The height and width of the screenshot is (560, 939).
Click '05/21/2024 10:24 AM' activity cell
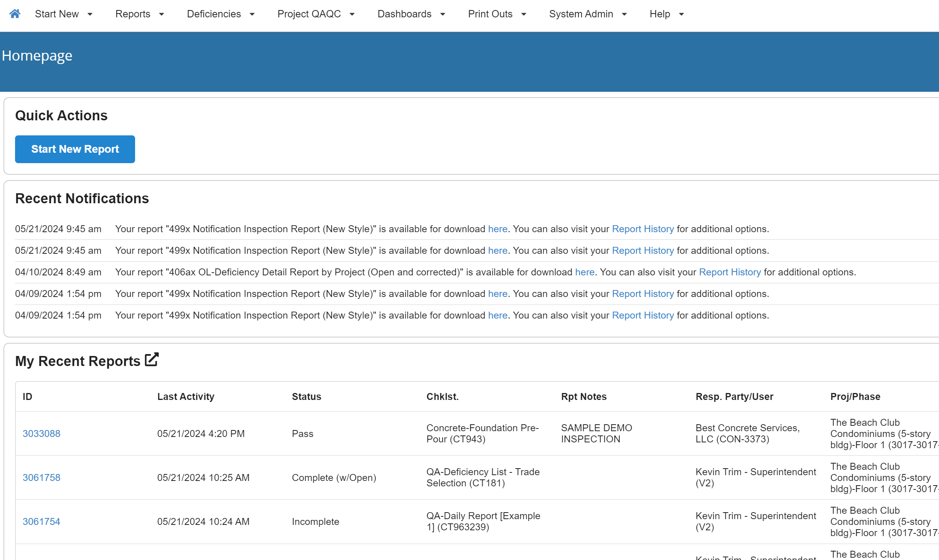(203, 521)
